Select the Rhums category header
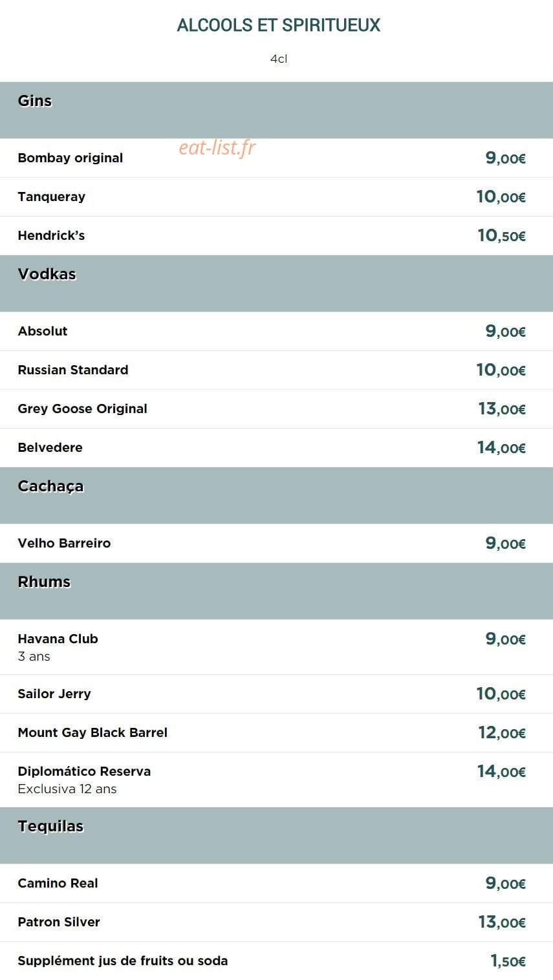553x980 pixels. tap(276, 591)
